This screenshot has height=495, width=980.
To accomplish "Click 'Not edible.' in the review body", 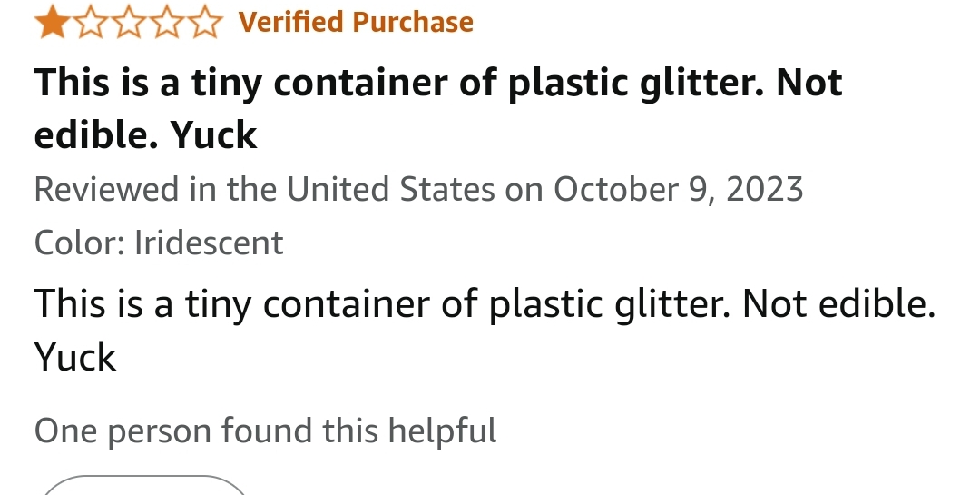I will coord(838,304).
